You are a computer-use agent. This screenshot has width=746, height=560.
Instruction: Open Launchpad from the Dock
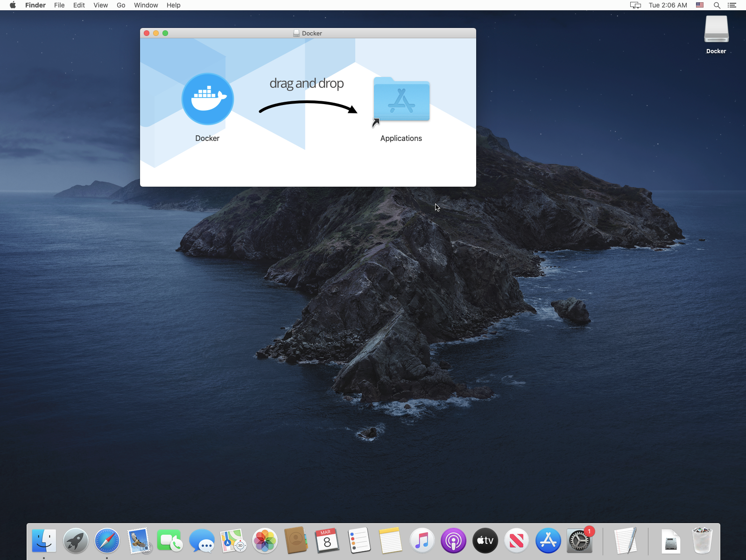pyautogui.click(x=76, y=541)
